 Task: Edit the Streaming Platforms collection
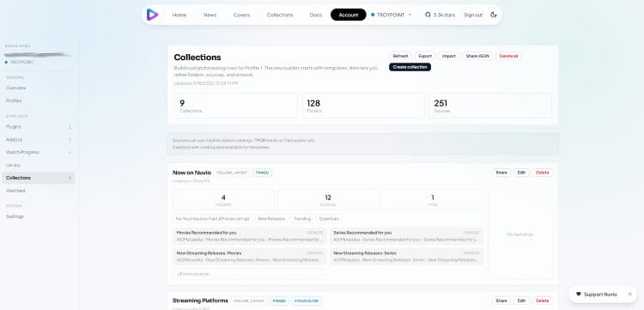click(521, 301)
